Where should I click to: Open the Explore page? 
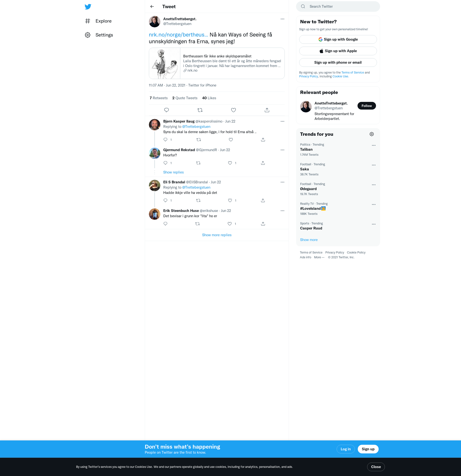[x=98, y=21]
